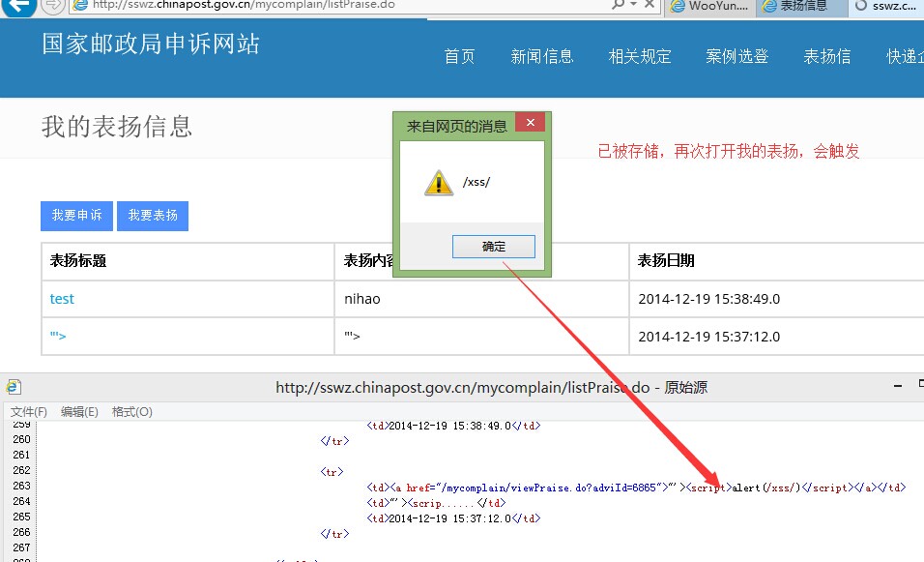Click the viewPraise.do href source line
This screenshot has width=924, height=562.
[636, 488]
